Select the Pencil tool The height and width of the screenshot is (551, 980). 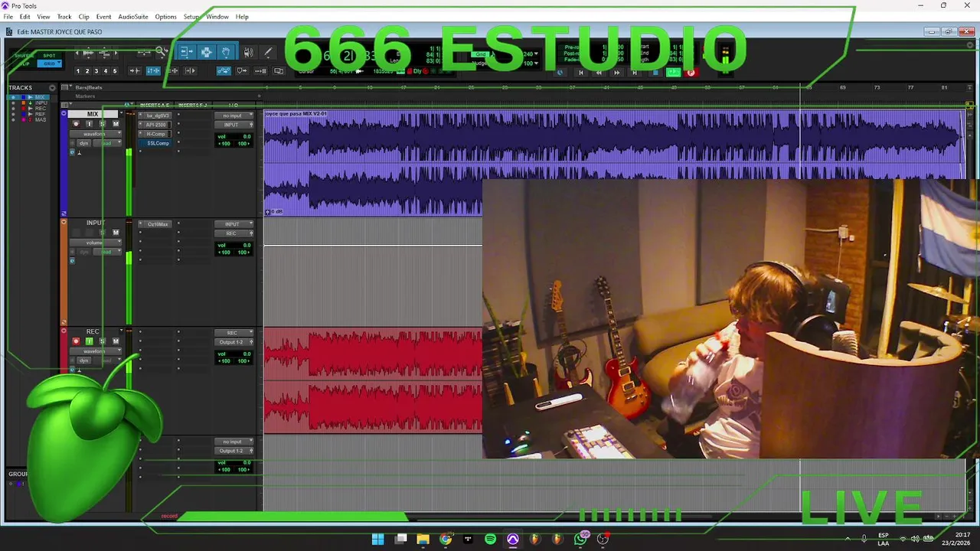click(268, 52)
